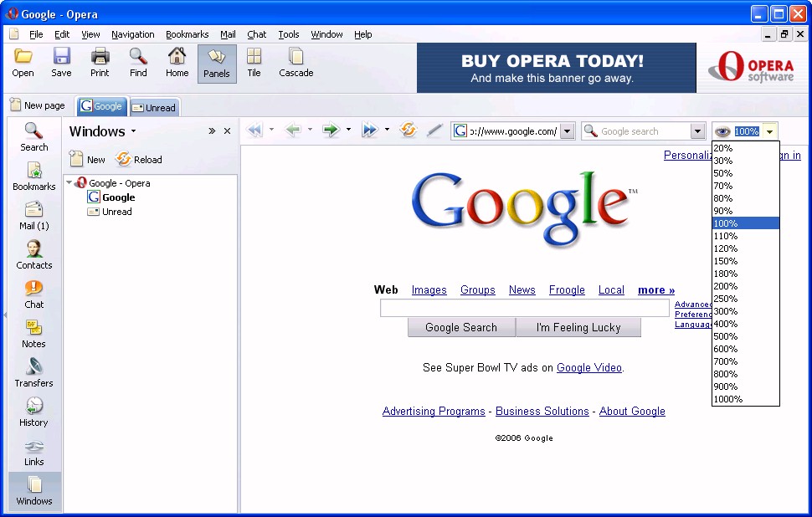Click the Google query text box
The width and height of the screenshot is (812, 517).
point(525,308)
